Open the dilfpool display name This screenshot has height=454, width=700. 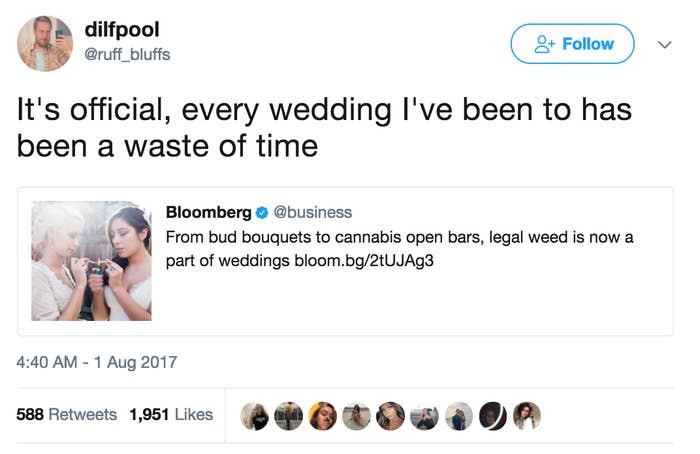point(122,30)
